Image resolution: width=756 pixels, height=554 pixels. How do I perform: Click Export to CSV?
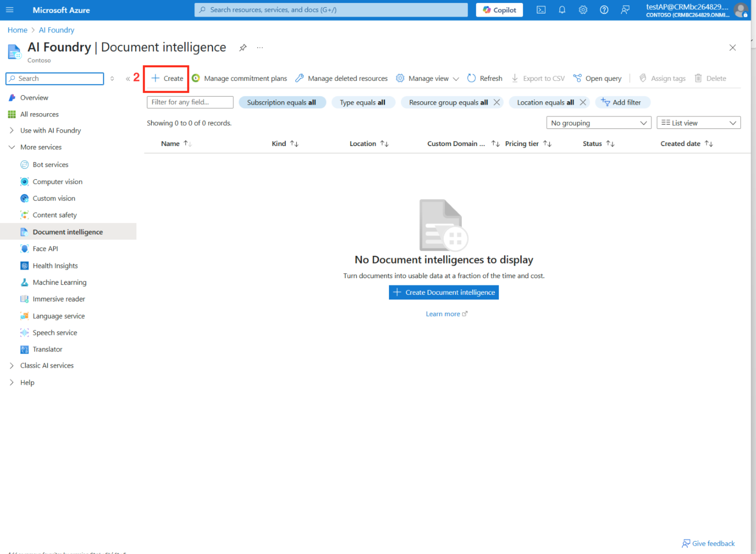[538, 78]
